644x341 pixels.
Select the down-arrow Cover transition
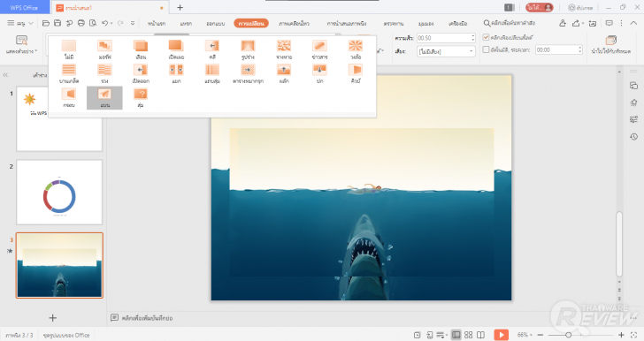pos(319,73)
